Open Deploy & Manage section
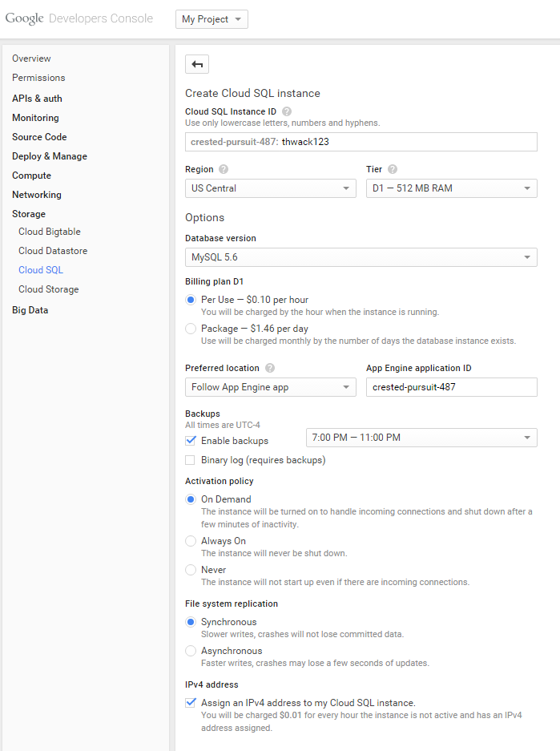 click(x=50, y=156)
